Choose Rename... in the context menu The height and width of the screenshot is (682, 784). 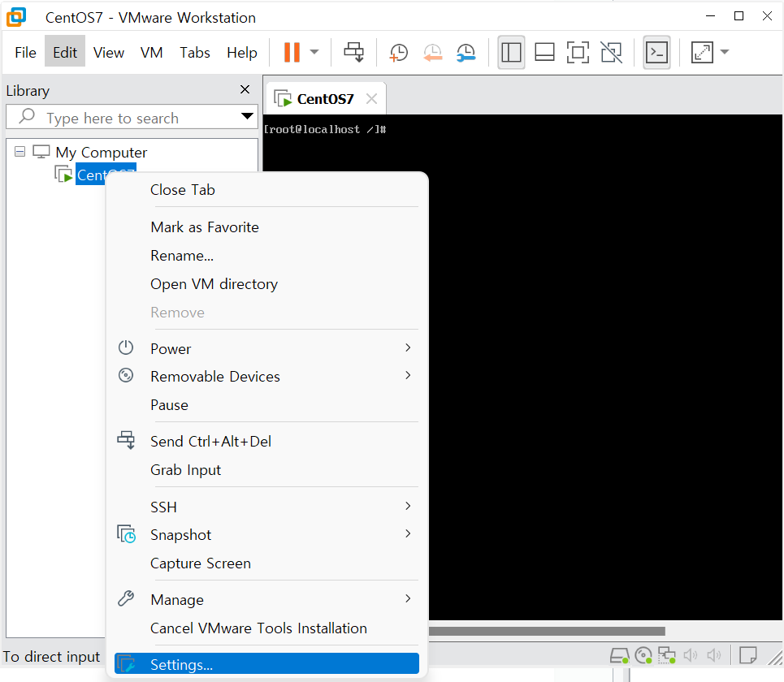click(266, 256)
